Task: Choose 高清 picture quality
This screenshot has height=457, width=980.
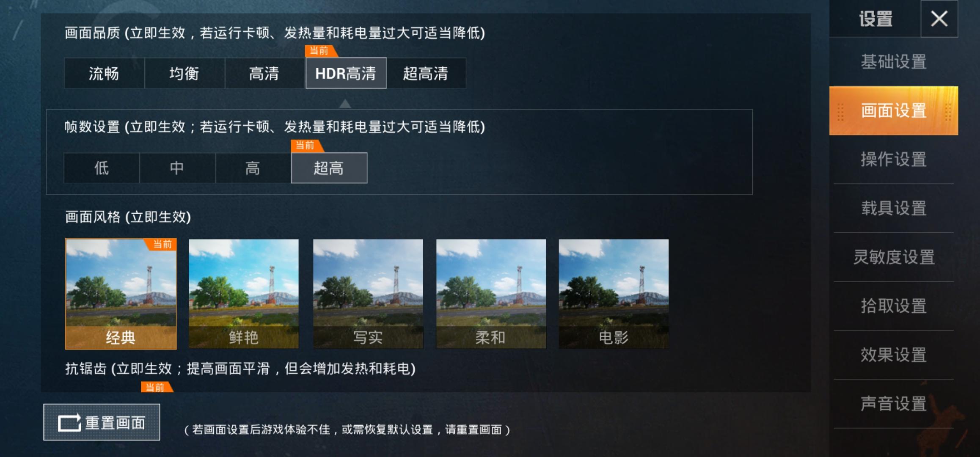Action: [x=265, y=73]
